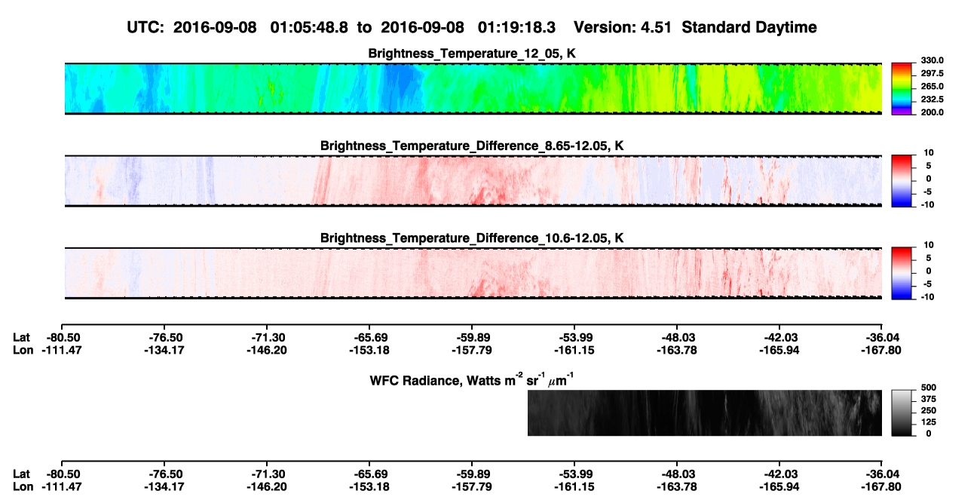Click the '232.5' color scale label

click(x=933, y=100)
